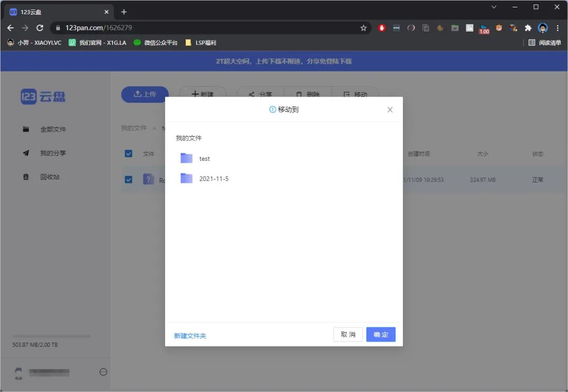Click 新建文件夹 link in dialog
The height and width of the screenshot is (392, 568).
[190, 336]
